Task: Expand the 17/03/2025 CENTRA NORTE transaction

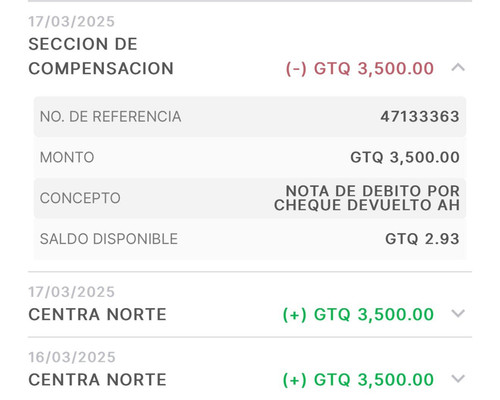Action: (x=458, y=313)
